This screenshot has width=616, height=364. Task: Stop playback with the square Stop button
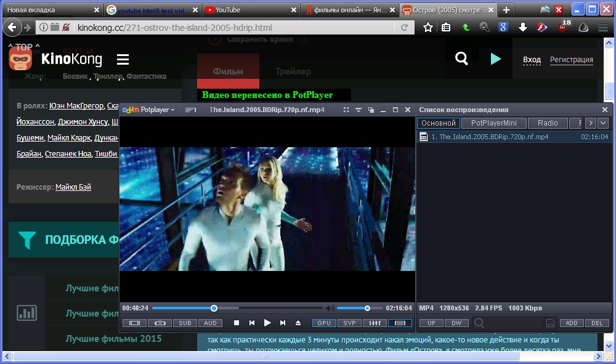pos(237,323)
